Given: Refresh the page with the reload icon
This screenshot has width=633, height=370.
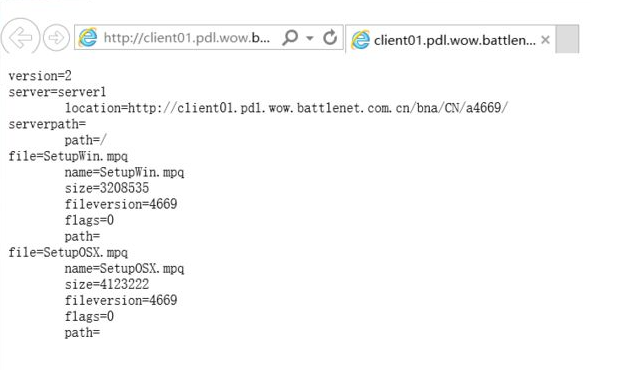Looking at the screenshot, I should point(330,38).
